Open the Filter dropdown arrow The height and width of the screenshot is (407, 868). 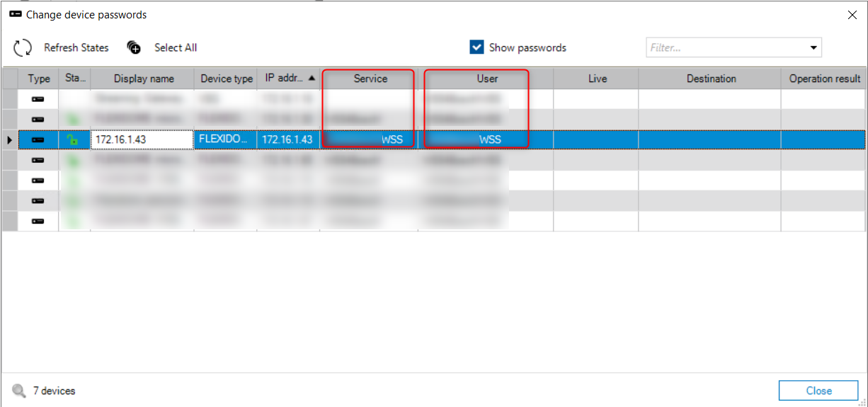click(813, 48)
